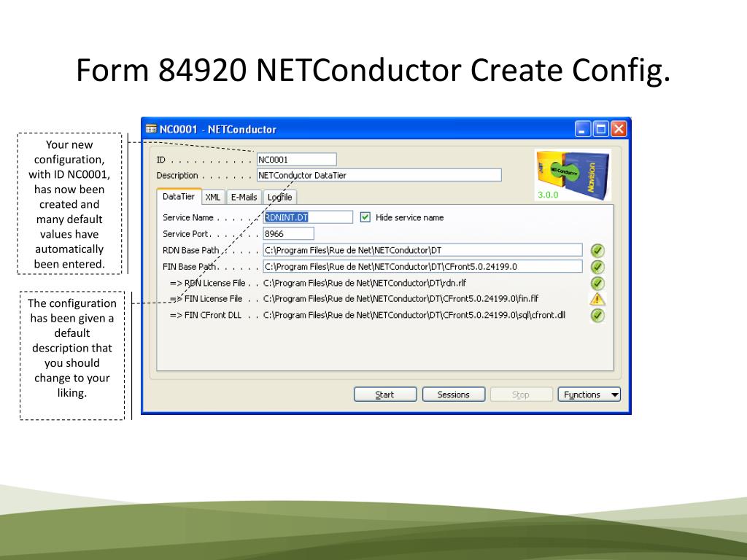Click green check icon for FIN CFront DLL

(x=597, y=315)
